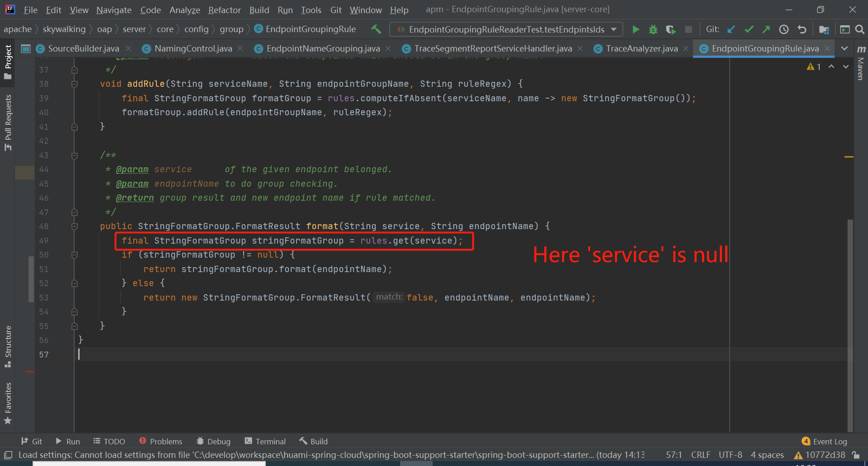This screenshot has width=868, height=466.
Task: Go to previous highlighted error arrow
Action: coord(831,66)
